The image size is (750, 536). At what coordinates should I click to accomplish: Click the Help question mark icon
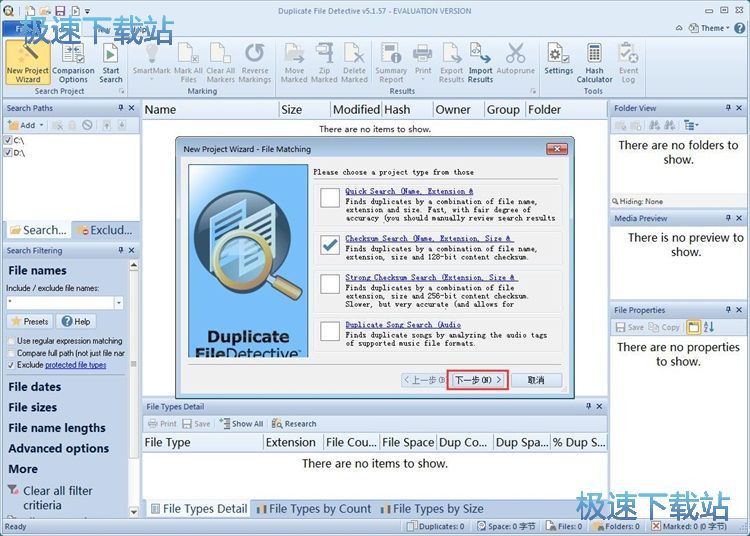pos(739,28)
